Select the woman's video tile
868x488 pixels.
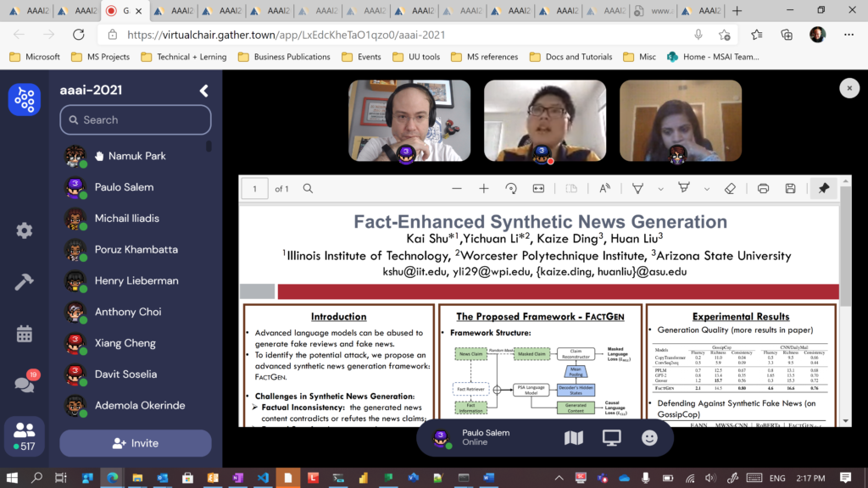point(681,120)
